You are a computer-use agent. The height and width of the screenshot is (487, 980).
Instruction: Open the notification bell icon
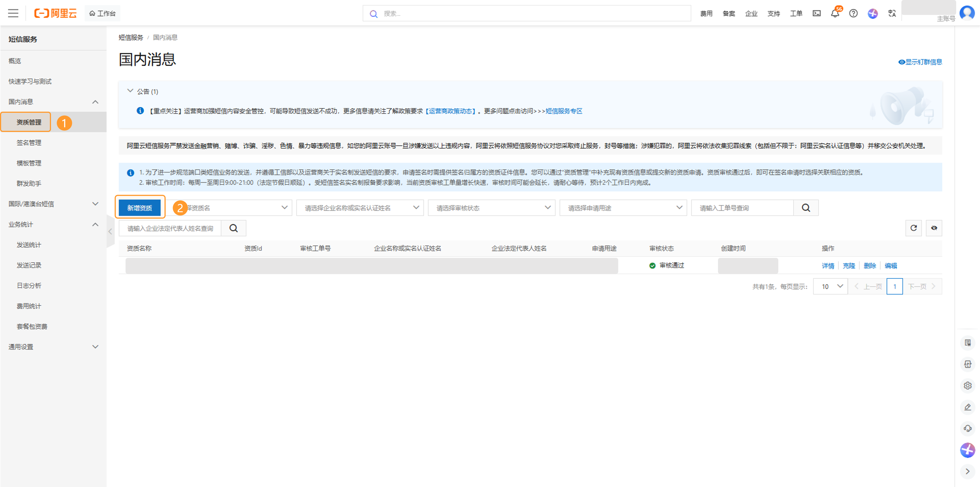(x=835, y=13)
